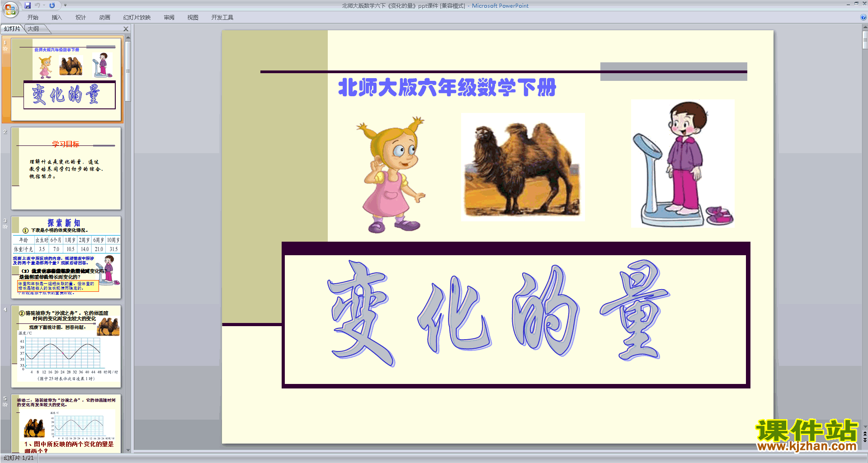Select the title text 北师大版六年级数学下册
The width and height of the screenshot is (868, 463).
tap(447, 88)
